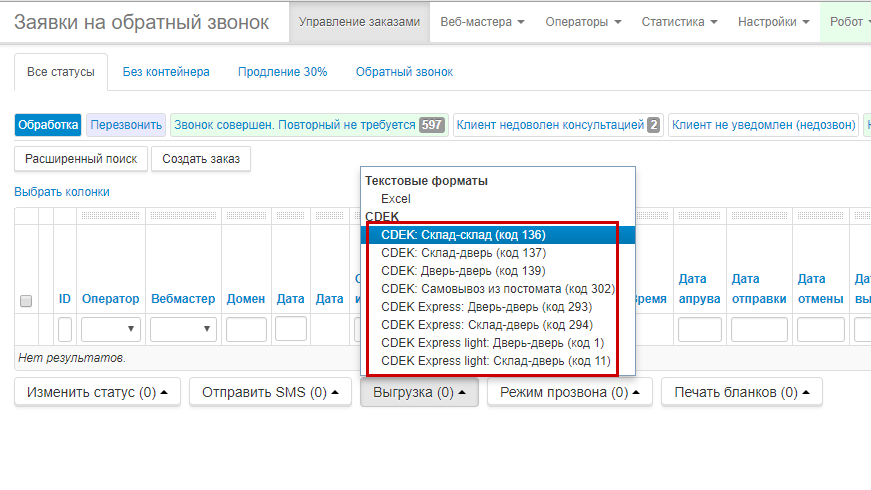The width and height of the screenshot is (871, 490).
Task: Open the Веб-мастера menu
Action: (483, 22)
